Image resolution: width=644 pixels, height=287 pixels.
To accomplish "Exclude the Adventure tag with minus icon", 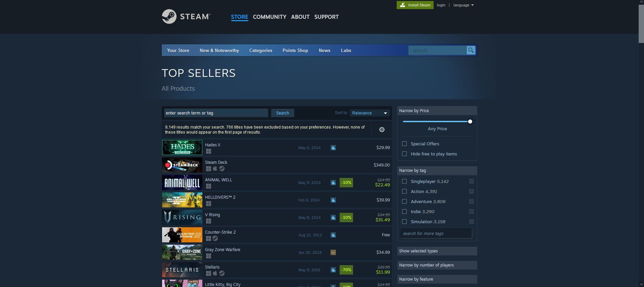I will (471, 201).
